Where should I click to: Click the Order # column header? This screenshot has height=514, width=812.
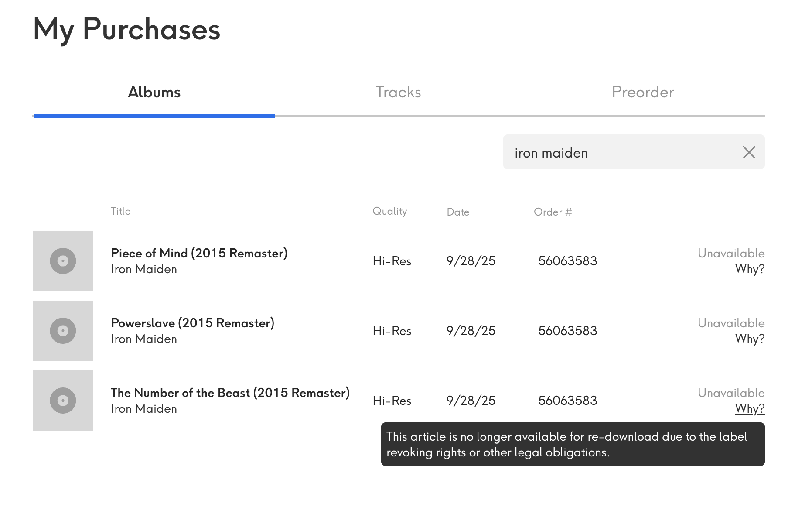pyautogui.click(x=553, y=212)
